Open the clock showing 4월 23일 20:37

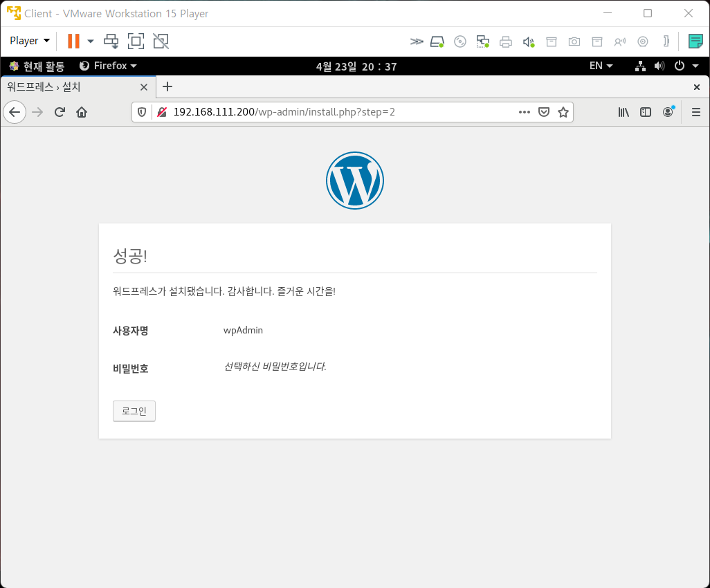click(x=356, y=66)
